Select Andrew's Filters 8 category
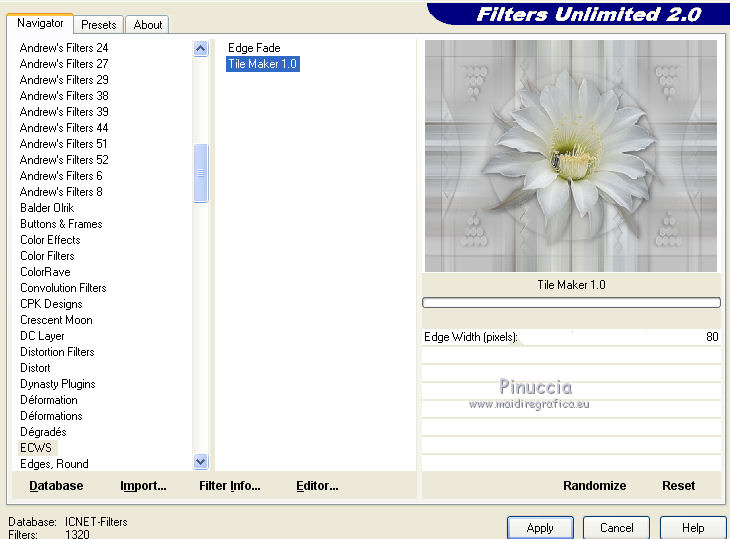The width and height of the screenshot is (730, 539). click(61, 192)
